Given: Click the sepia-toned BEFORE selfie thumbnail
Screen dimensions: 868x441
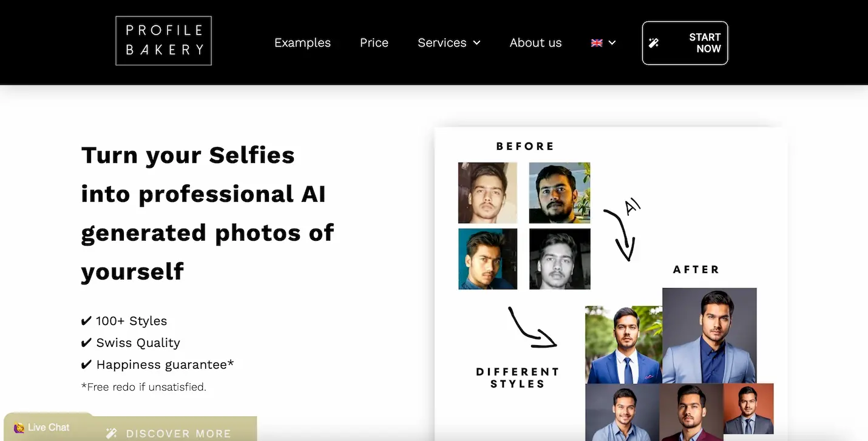Looking at the screenshot, I should [x=487, y=192].
